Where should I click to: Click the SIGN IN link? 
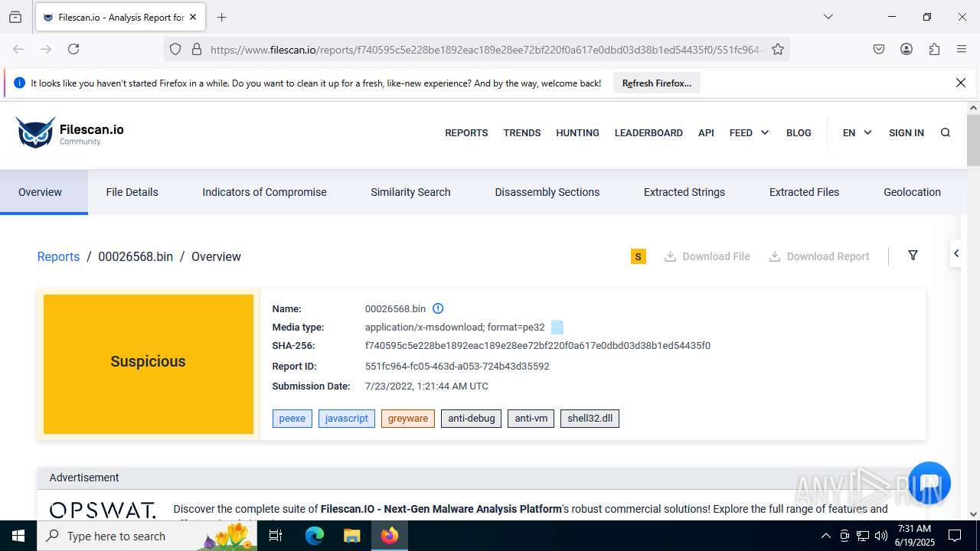click(x=906, y=132)
